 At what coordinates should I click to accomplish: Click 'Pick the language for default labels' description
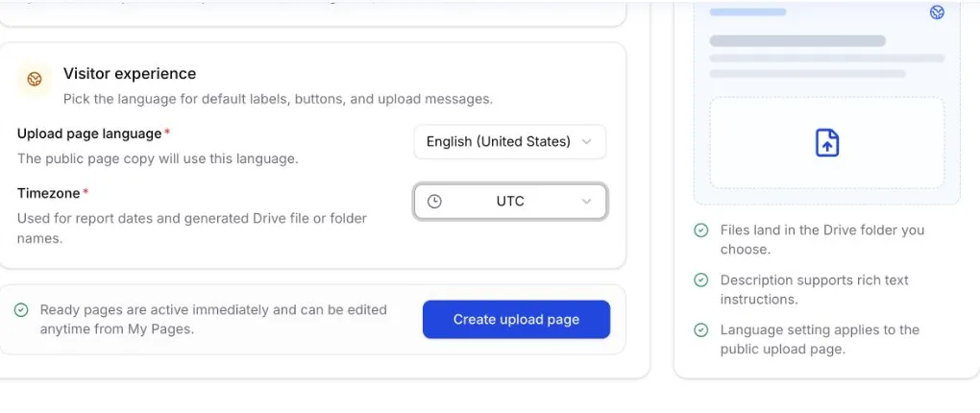278,99
